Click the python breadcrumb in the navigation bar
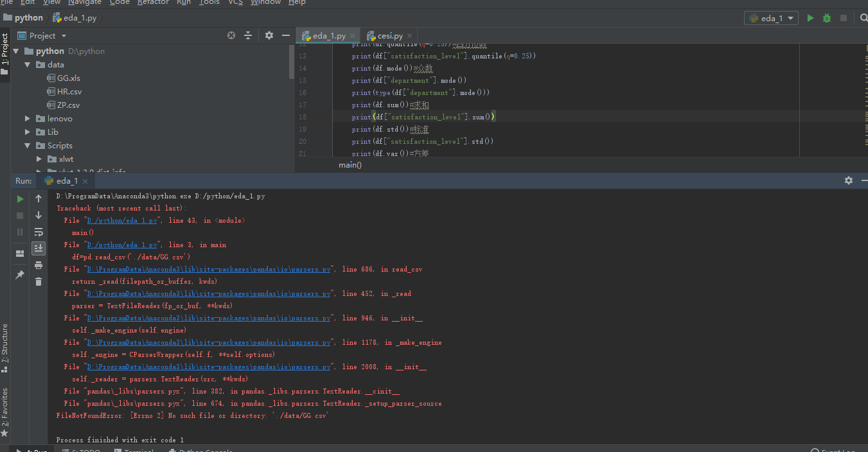The height and width of the screenshot is (452, 868). point(24,18)
